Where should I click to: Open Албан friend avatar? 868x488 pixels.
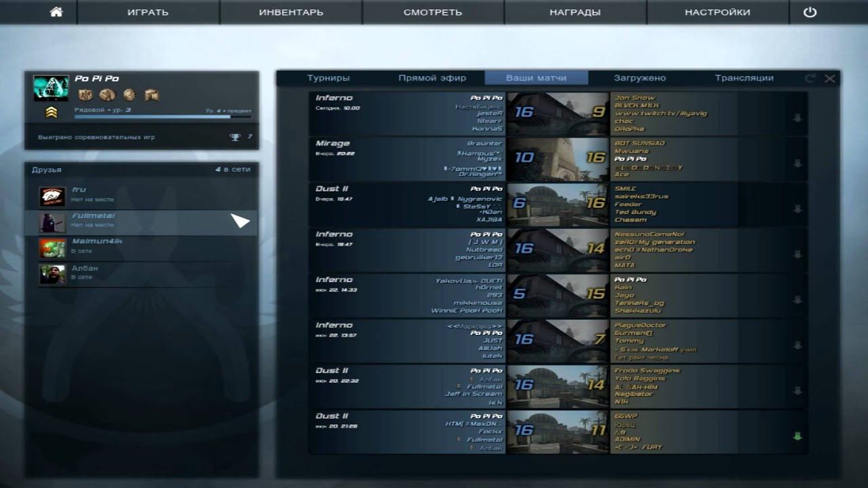pyautogui.click(x=52, y=274)
